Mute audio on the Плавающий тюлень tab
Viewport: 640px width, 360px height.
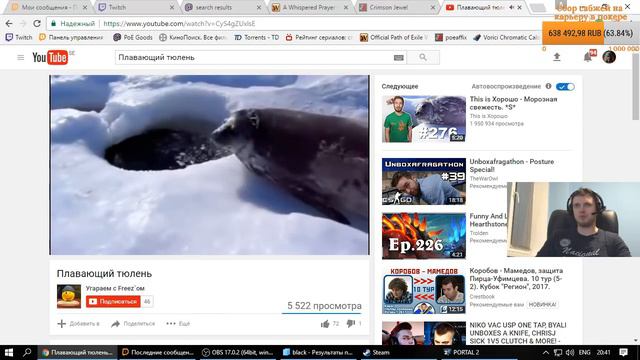[x=511, y=7]
